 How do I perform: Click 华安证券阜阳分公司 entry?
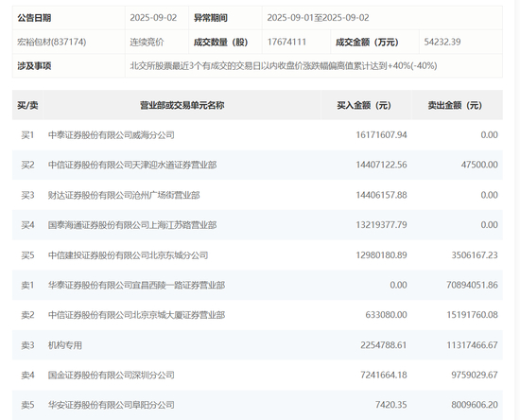112,405
